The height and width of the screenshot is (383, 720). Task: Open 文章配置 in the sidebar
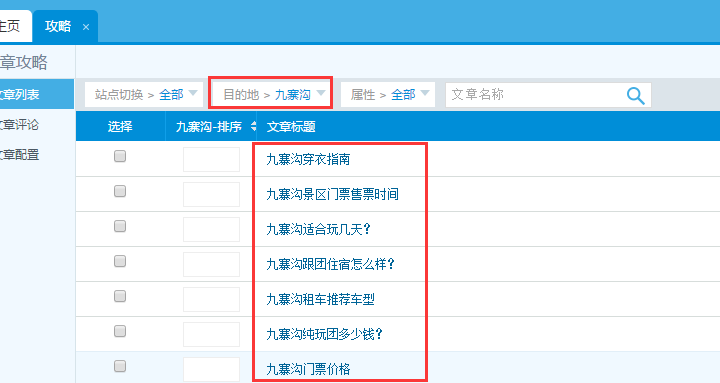tap(19, 155)
